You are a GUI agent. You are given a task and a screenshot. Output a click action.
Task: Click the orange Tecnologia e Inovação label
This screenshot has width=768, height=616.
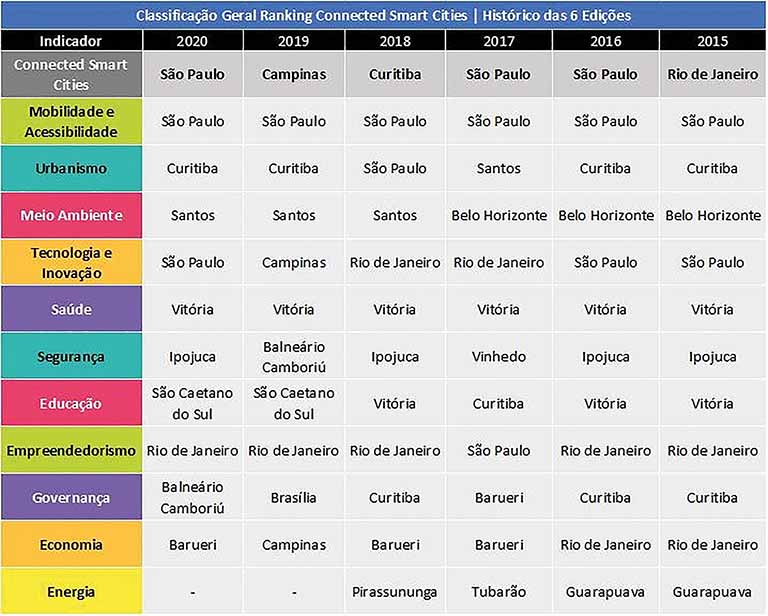coord(72,263)
